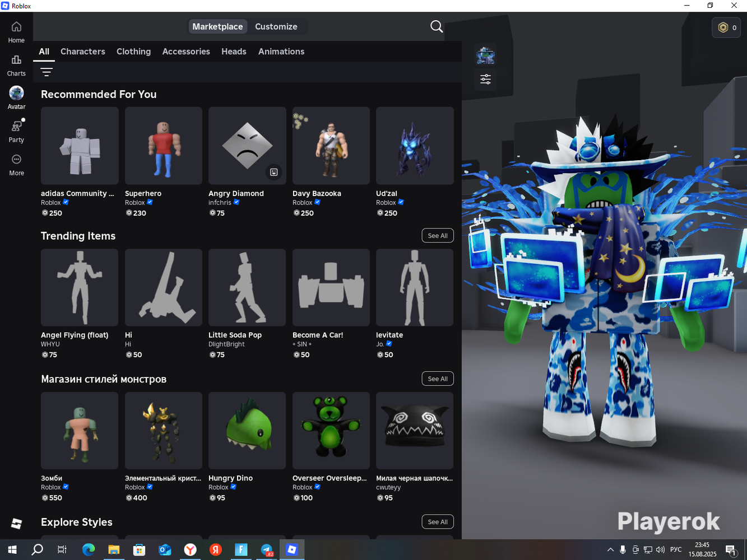
Task: Click See All for Explore Styles
Action: point(438,522)
